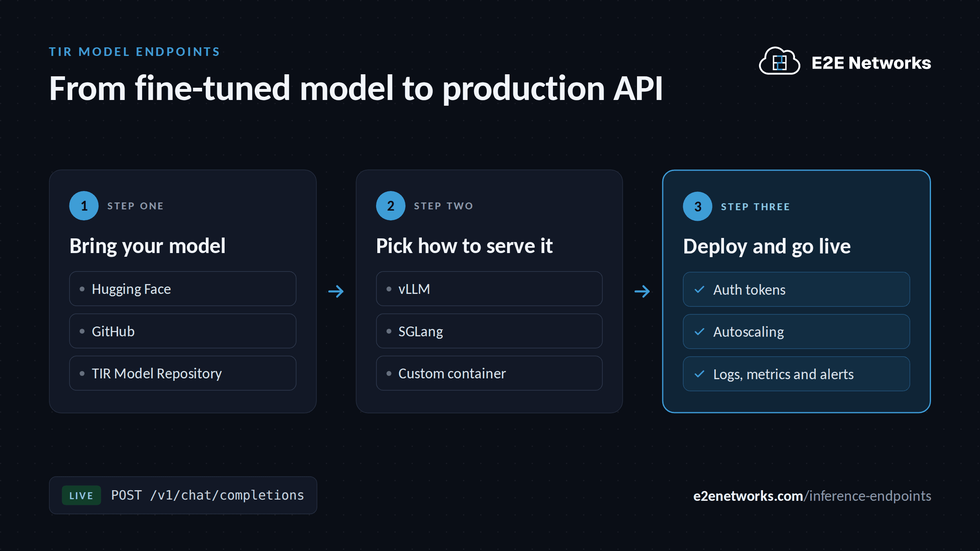Click the Logs, metrics and alerts checkmark
The width and height of the screenshot is (980, 551).
[699, 374]
